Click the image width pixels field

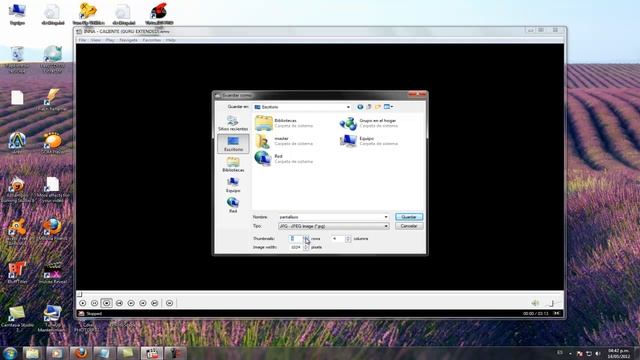coord(296,247)
